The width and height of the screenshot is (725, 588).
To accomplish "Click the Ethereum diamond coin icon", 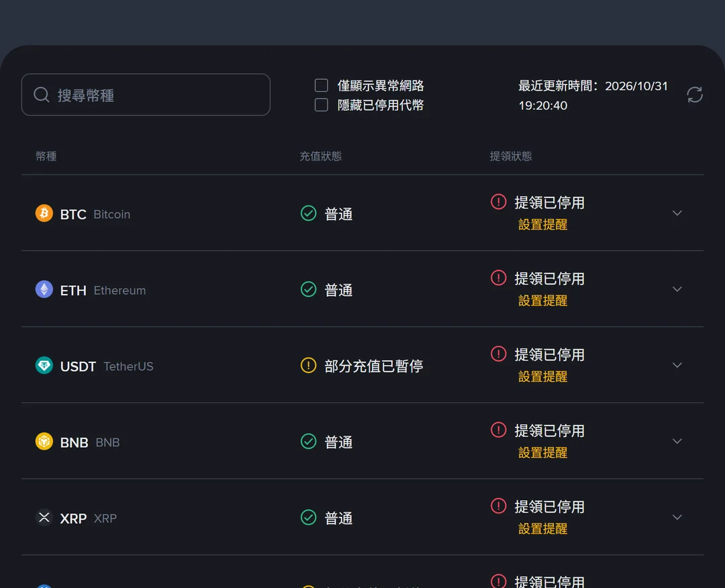I will click(x=44, y=289).
